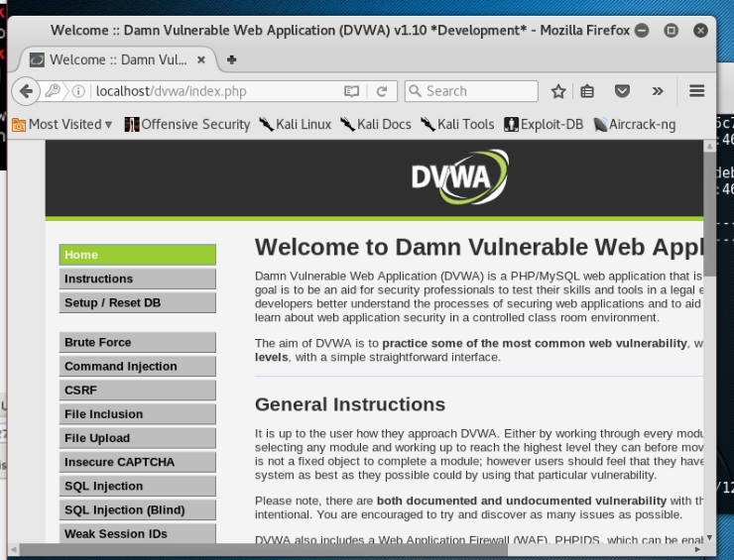Viewport: 734px width, 560px height.
Task: Reload the page with the refresh icon
Action: (382, 91)
